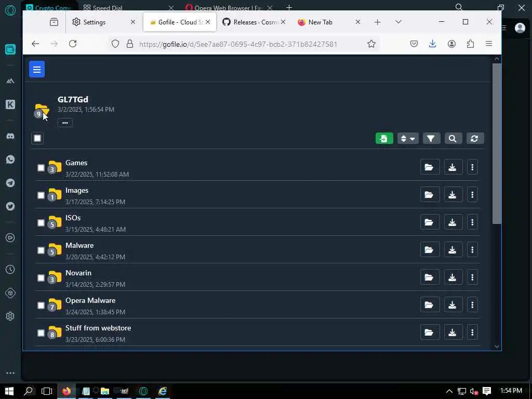Download the Opera Malware folder
Viewport: 532px width, 399px height.
(453, 304)
